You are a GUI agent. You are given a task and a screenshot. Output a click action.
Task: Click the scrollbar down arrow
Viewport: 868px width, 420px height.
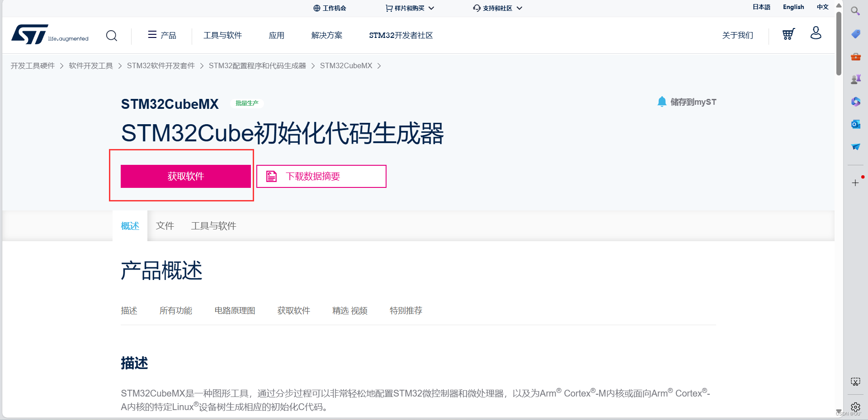coord(839,411)
